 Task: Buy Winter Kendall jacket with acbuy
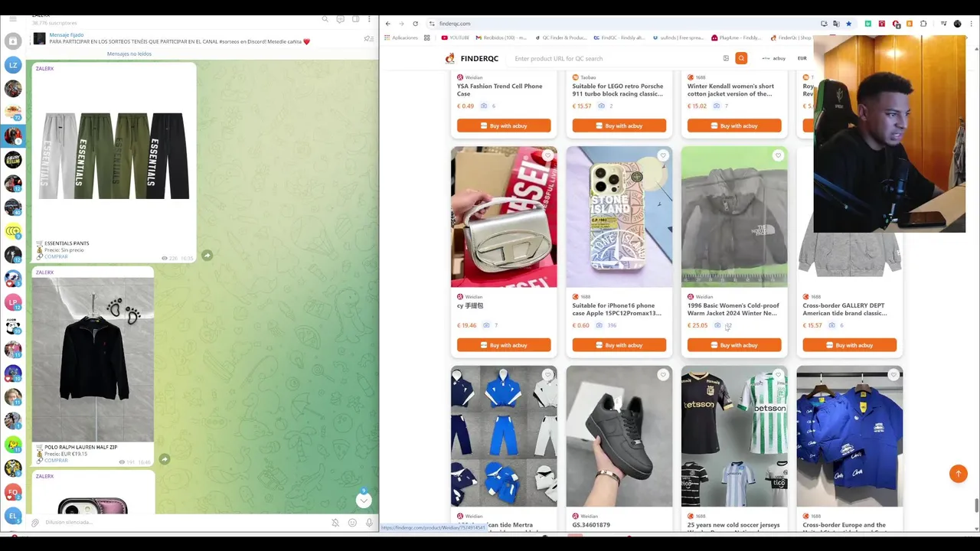pyautogui.click(x=734, y=126)
